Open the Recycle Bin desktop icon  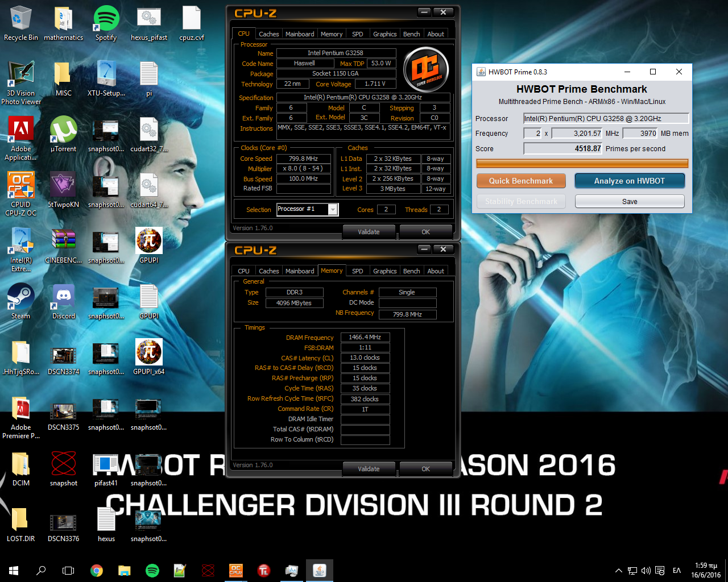(20, 23)
